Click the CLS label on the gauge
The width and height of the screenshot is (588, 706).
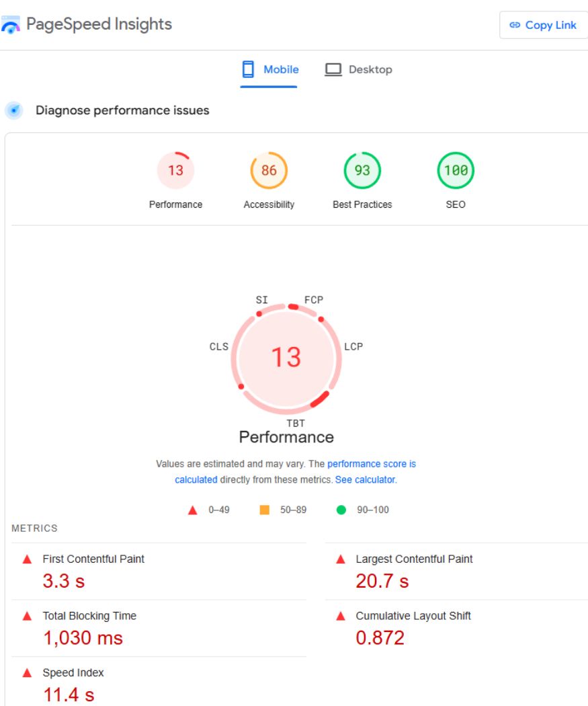click(x=219, y=347)
